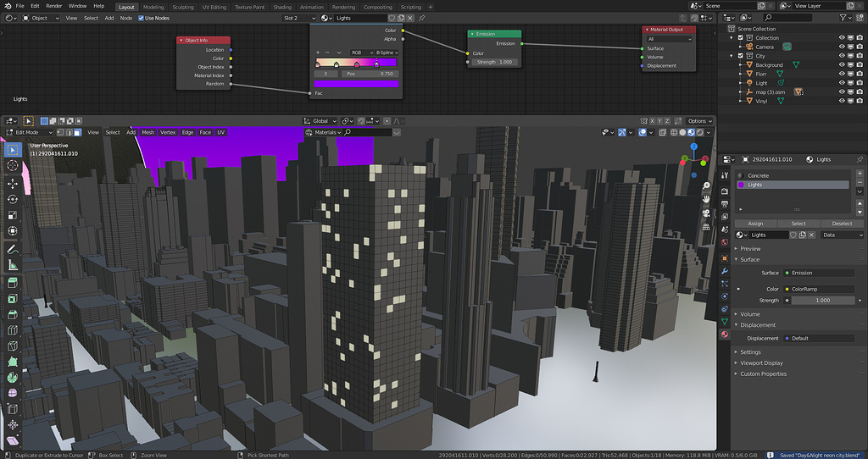Collapse the City collection in outliner
The width and height of the screenshot is (868, 459).
point(733,56)
